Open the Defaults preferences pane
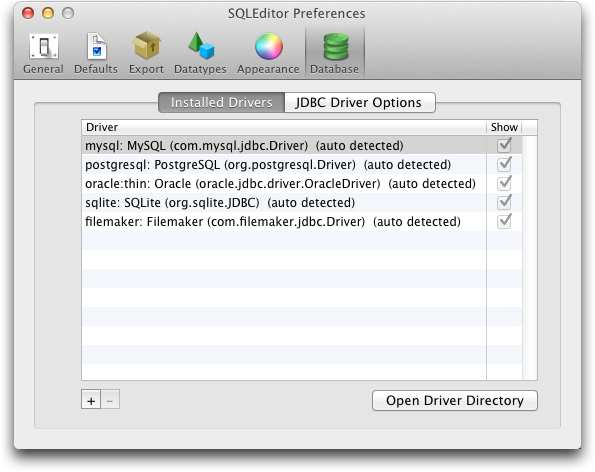Screen dimensions: 595x472 pos(96,53)
